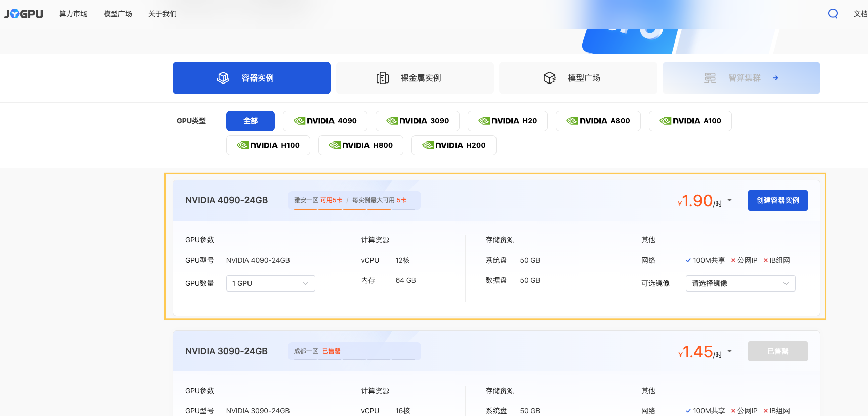
Task: Click 每实例最大可用 5卡 text
Action: [x=379, y=200]
